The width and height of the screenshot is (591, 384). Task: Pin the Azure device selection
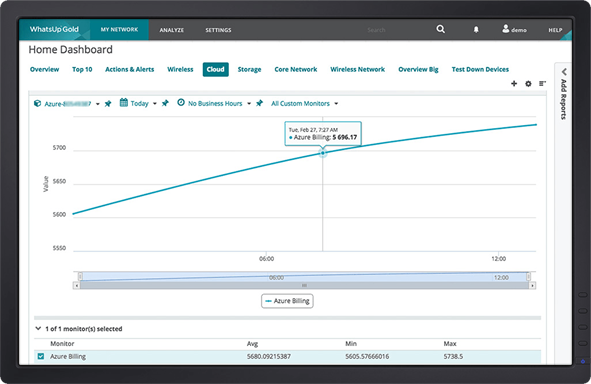click(x=108, y=104)
